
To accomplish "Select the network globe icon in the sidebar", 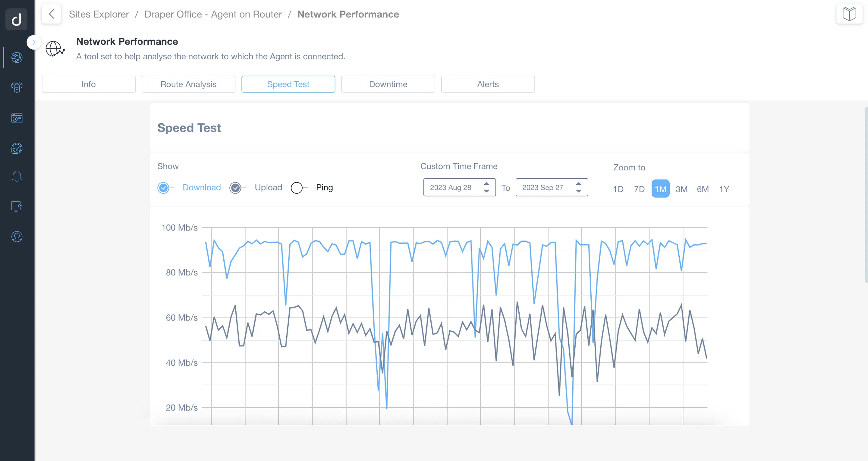I will click(x=16, y=57).
